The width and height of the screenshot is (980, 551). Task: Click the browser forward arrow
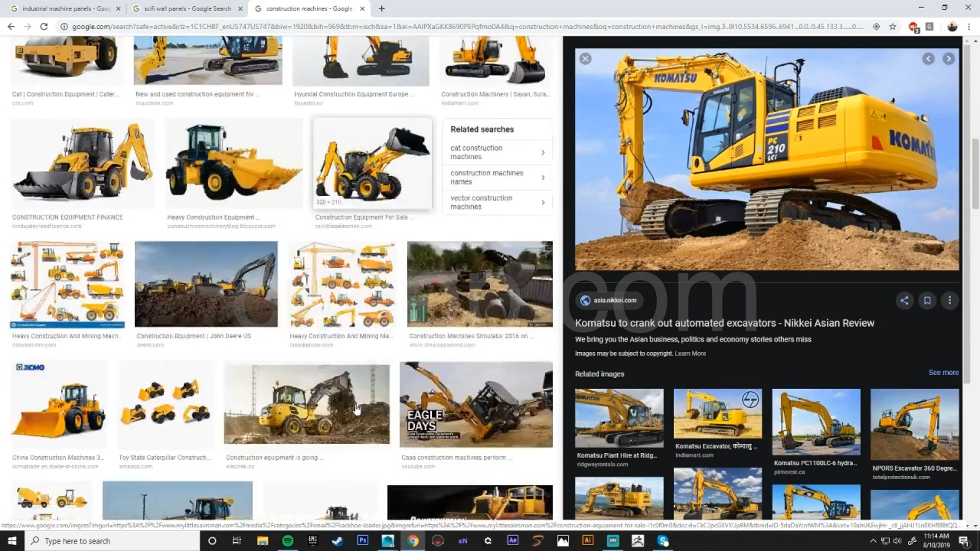click(x=27, y=27)
